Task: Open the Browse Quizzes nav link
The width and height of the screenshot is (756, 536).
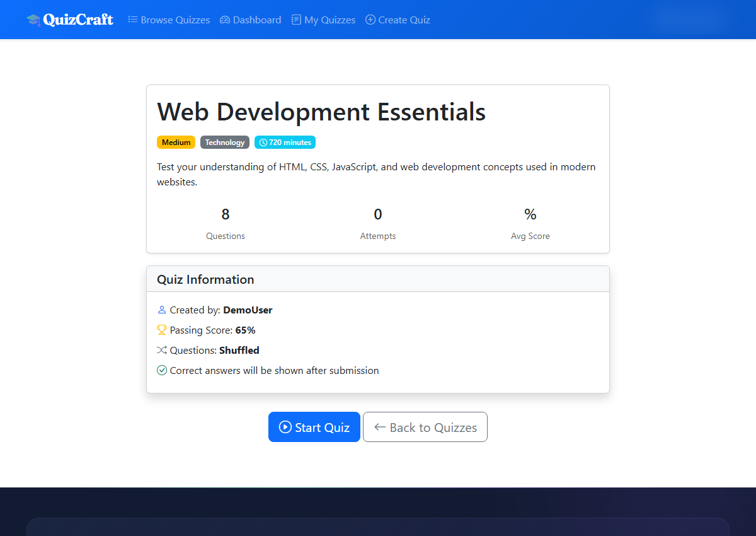Action: [175, 20]
